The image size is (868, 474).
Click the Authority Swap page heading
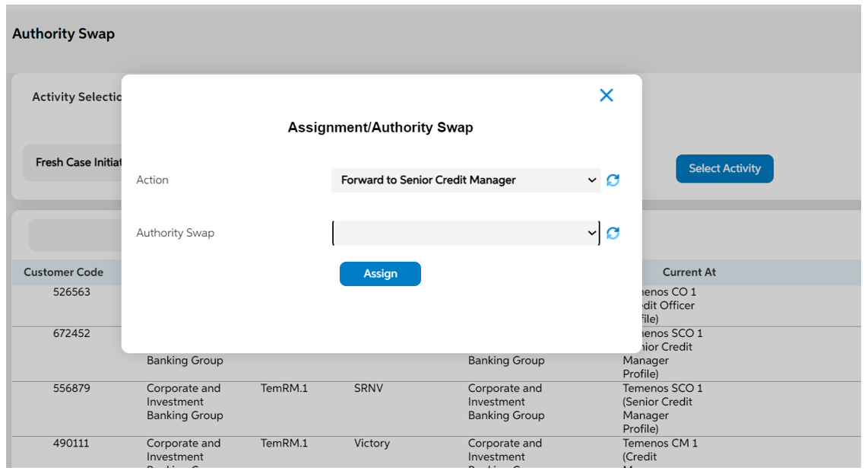(x=64, y=33)
